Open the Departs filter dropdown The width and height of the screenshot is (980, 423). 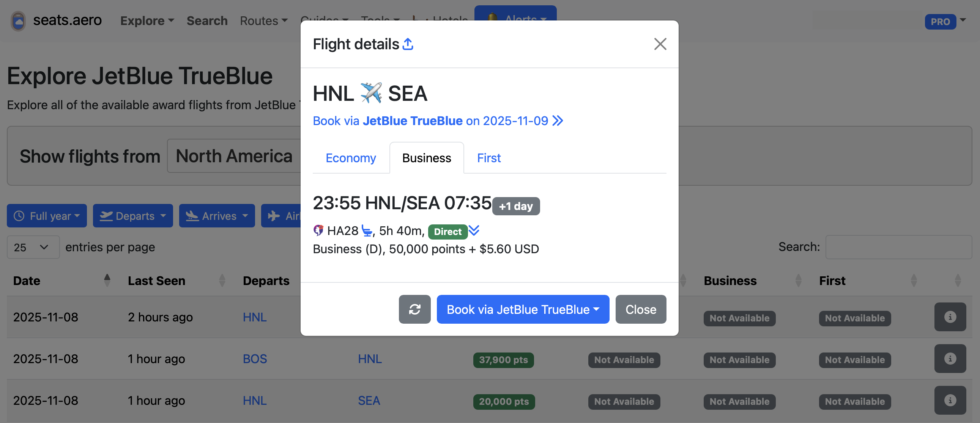(x=133, y=216)
